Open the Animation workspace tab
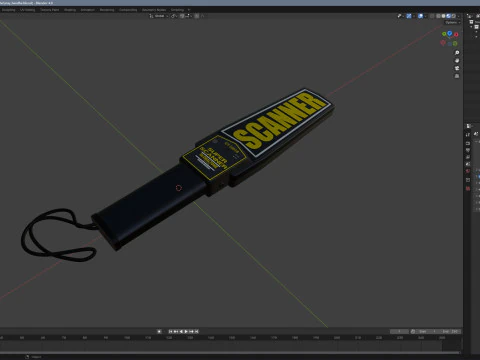This screenshot has width=480, height=360. click(88, 10)
